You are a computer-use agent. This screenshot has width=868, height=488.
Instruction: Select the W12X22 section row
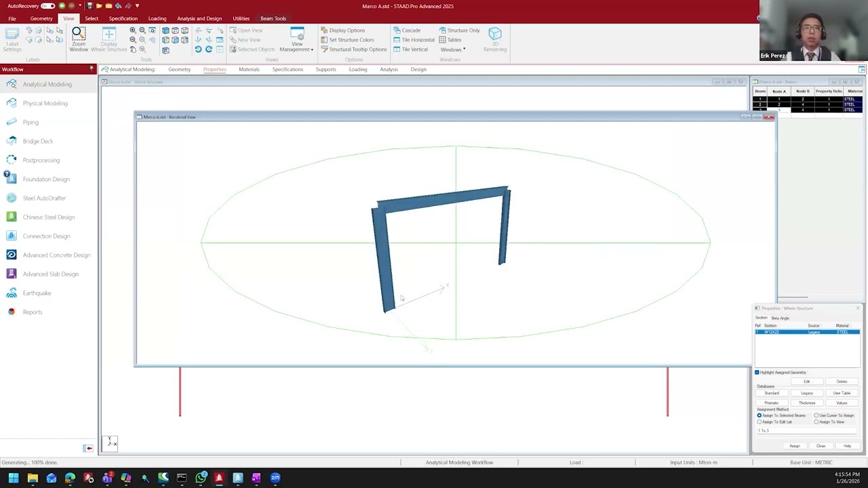807,332
